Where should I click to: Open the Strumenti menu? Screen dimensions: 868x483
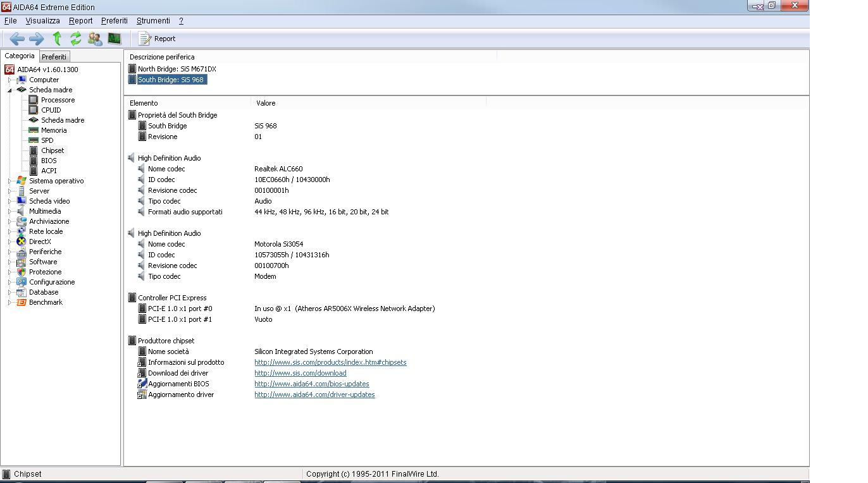pos(153,21)
